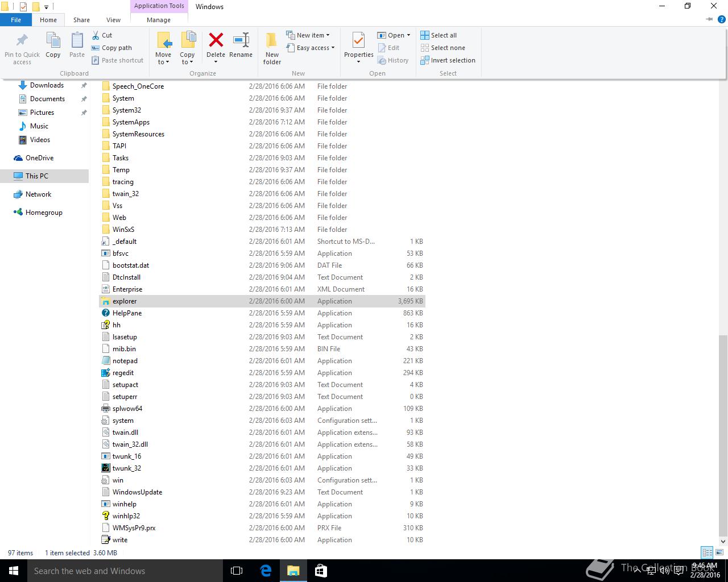Image resolution: width=728 pixels, height=582 pixels.
Task: Open the Delete dropdown arrow
Action: click(216, 62)
